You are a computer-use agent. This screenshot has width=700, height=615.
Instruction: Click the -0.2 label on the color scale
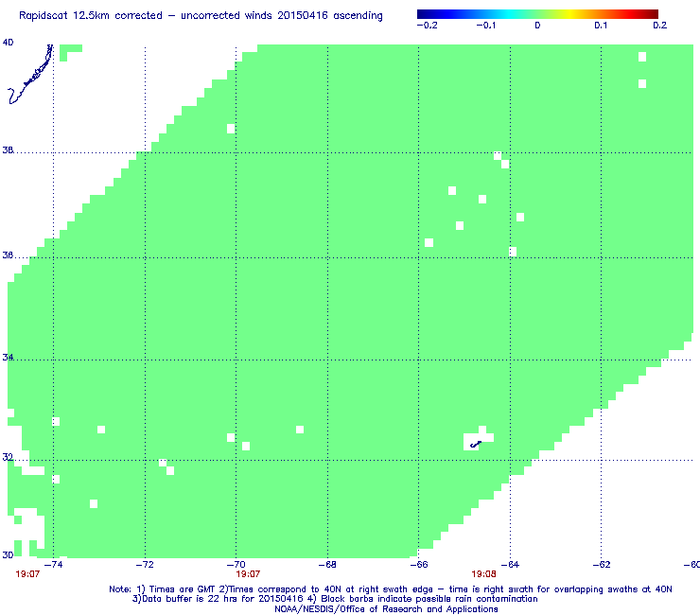click(x=427, y=26)
